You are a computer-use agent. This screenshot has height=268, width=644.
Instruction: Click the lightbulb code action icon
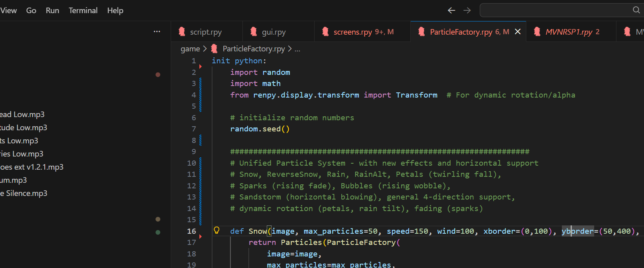tap(217, 230)
